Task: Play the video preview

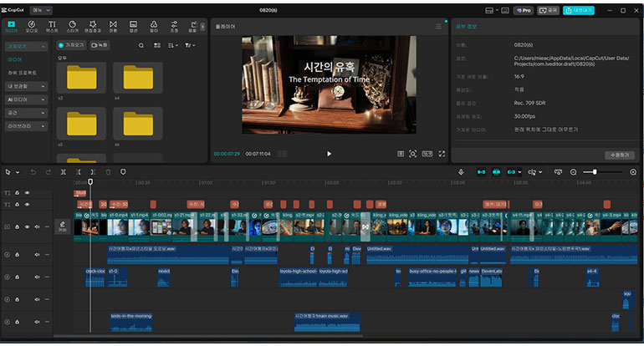Action: pos(329,154)
